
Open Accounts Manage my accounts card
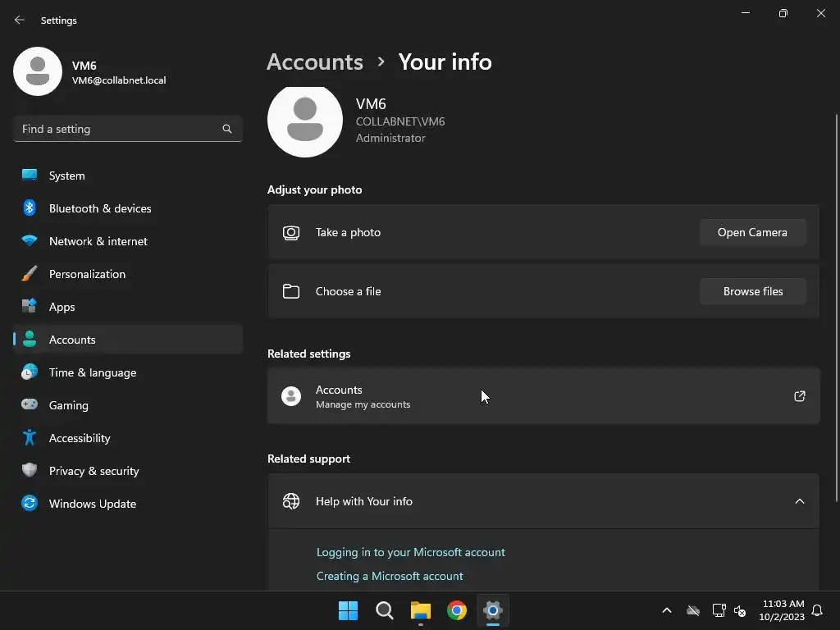tap(543, 396)
